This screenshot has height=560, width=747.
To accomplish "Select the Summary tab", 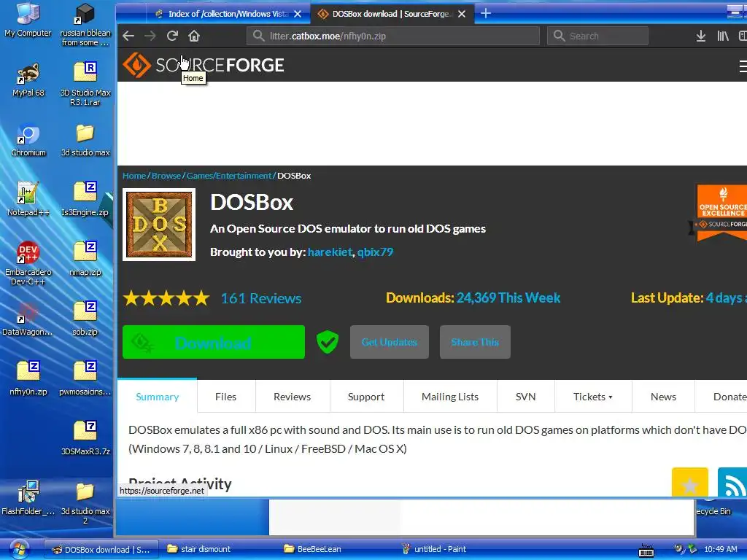I will coord(158,396).
